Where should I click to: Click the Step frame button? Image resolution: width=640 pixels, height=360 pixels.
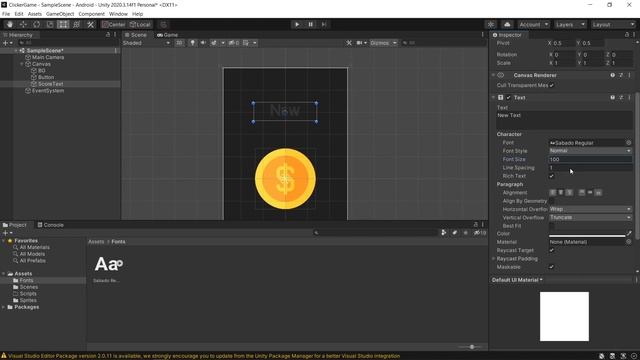pos(324,24)
